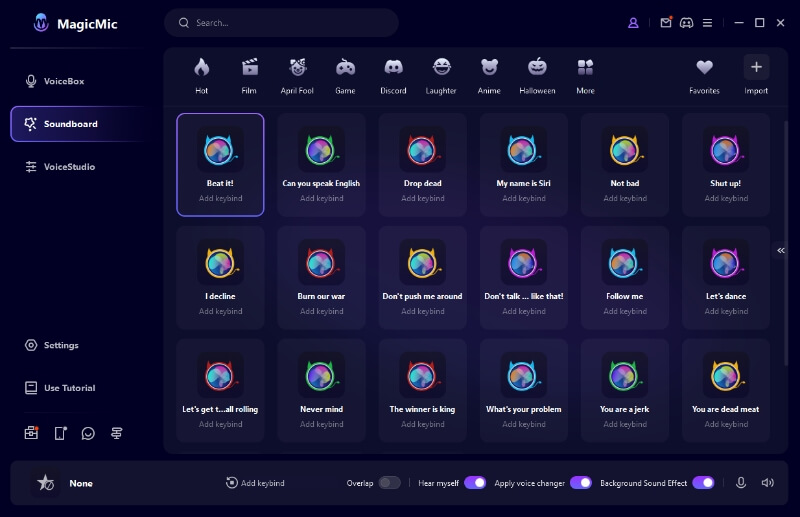Add keybind for Beat it!
Image resolution: width=800 pixels, height=517 pixels.
click(220, 199)
